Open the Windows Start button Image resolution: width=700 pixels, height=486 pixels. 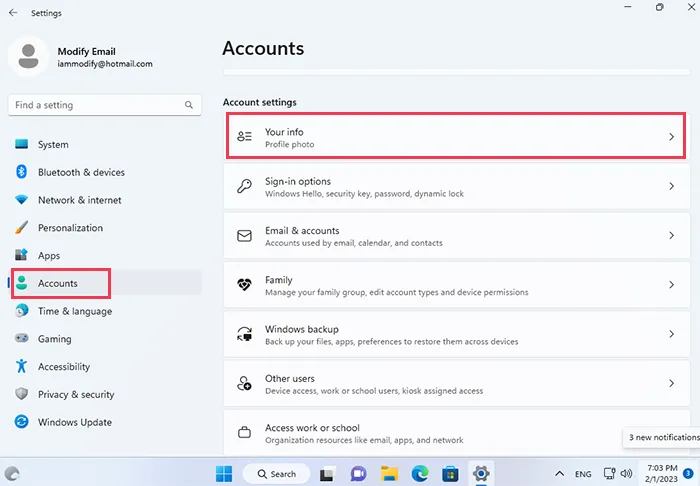tap(224, 474)
